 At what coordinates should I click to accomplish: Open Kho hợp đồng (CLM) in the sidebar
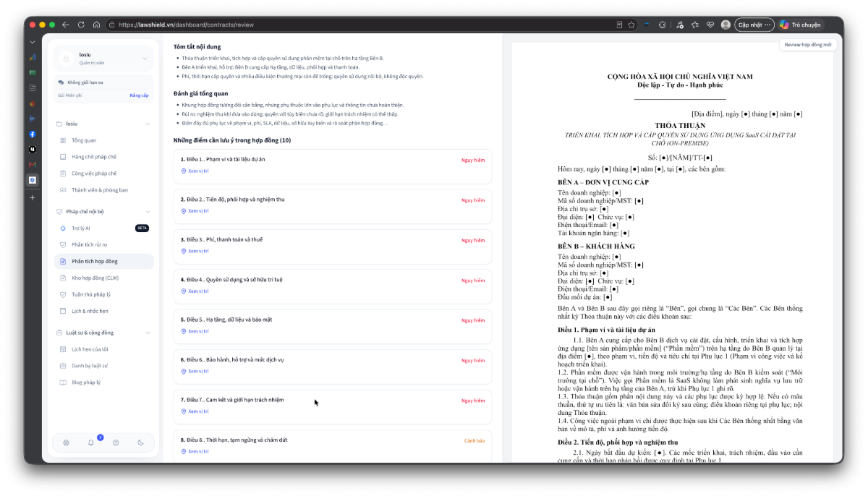pyautogui.click(x=103, y=278)
